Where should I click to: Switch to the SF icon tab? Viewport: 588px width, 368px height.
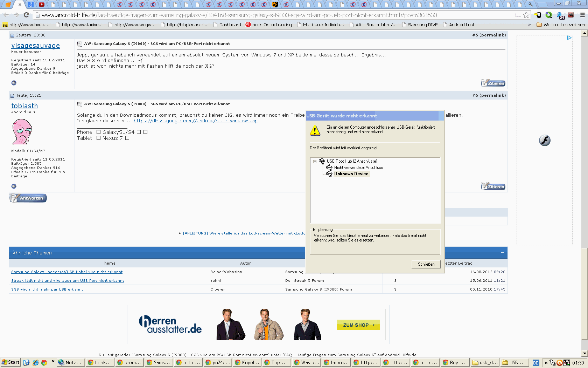pos(275,5)
